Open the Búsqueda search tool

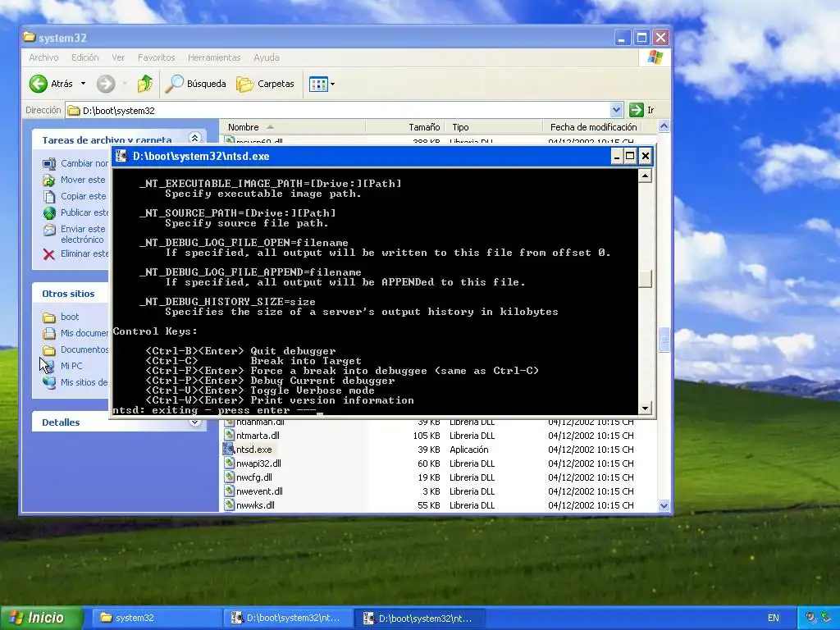click(x=195, y=84)
